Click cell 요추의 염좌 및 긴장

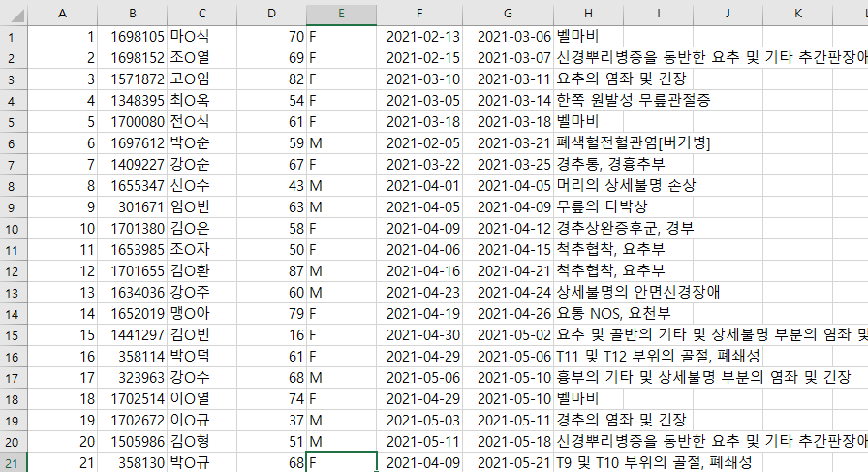(621, 79)
